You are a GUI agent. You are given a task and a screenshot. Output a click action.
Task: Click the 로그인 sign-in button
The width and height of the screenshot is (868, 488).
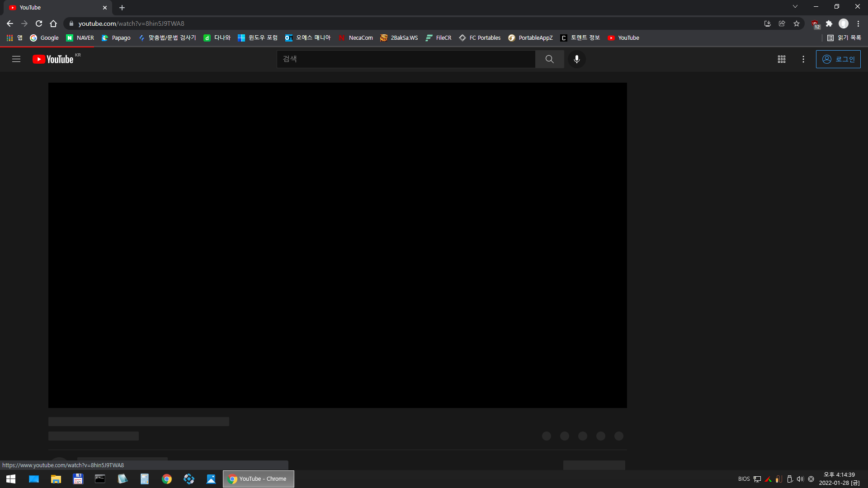838,59
